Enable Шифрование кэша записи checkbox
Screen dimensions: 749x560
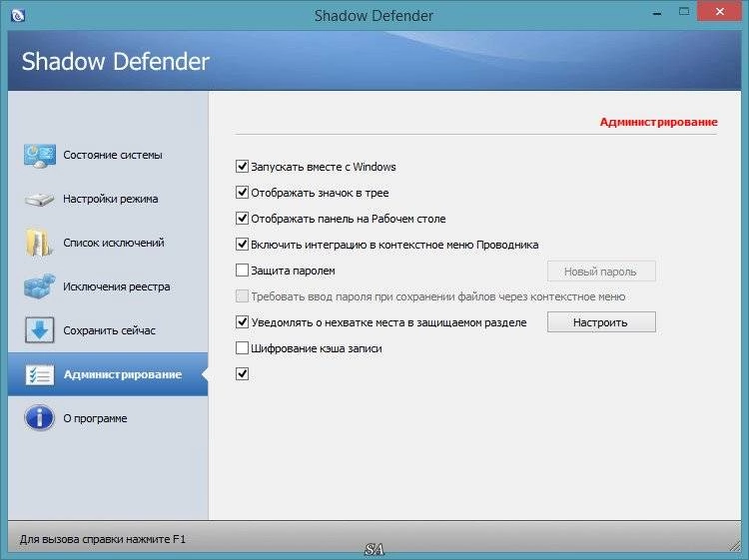coord(243,348)
